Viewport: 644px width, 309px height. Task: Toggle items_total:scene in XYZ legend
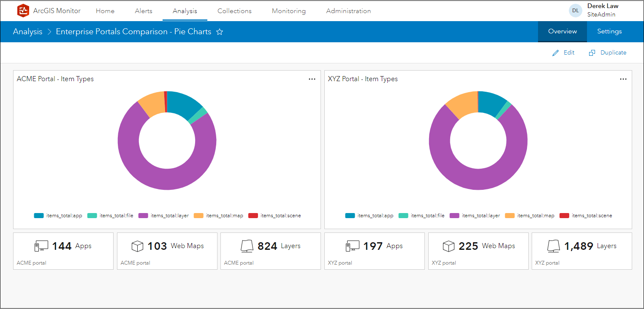coord(586,216)
